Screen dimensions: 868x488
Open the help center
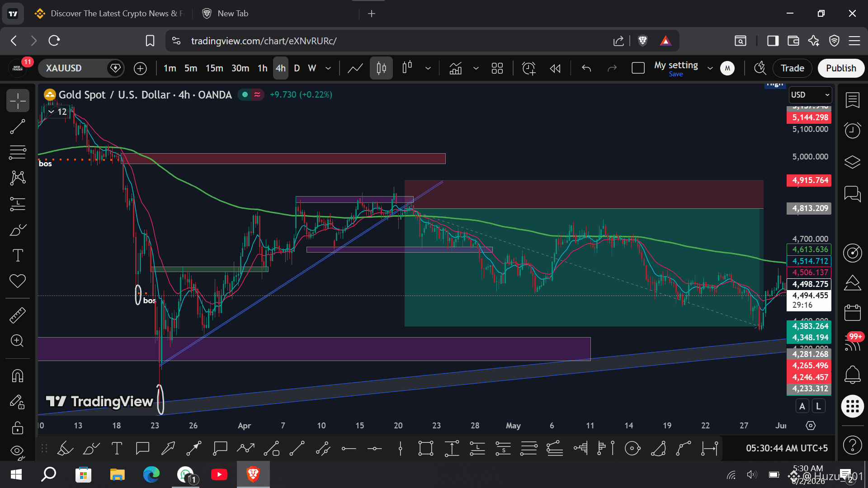point(852,446)
